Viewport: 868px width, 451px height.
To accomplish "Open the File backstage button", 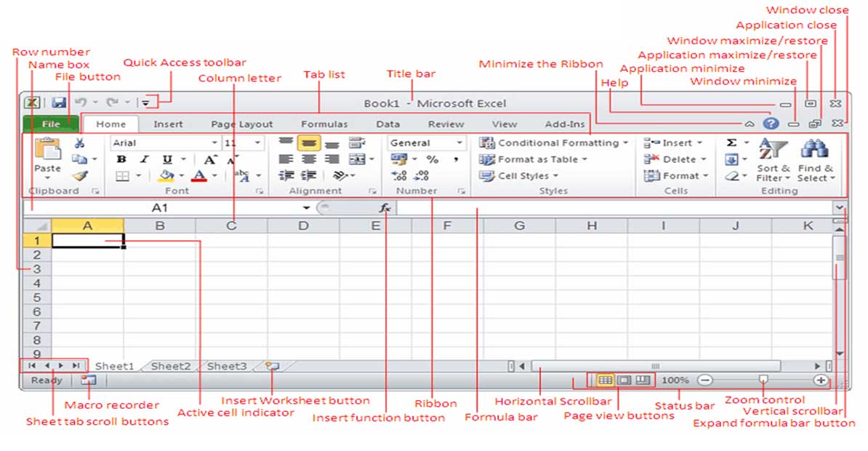I will (x=50, y=124).
